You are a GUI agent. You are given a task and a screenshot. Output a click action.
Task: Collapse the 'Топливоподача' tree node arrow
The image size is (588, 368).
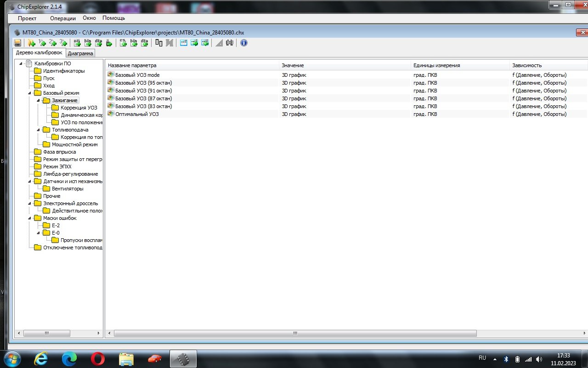click(39, 130)
